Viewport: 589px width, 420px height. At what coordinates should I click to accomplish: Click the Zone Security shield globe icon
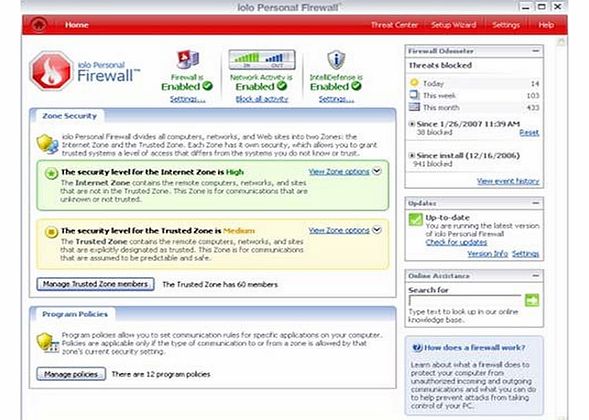(x=47, y=144)
